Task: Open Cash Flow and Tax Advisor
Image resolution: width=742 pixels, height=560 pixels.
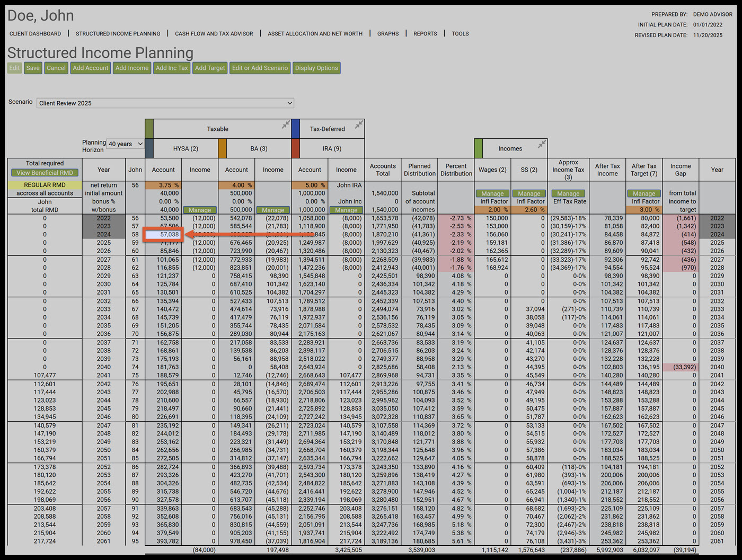Action: pos(214,33)
